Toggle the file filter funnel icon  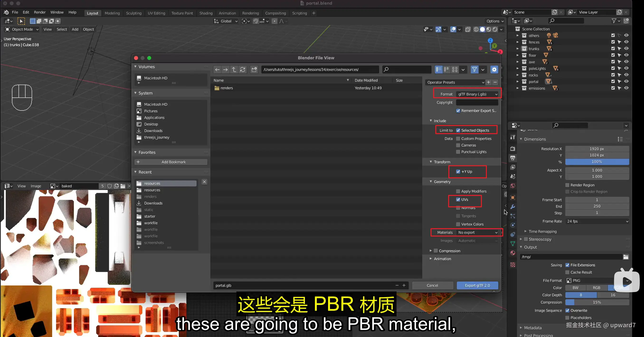point(474,70)
